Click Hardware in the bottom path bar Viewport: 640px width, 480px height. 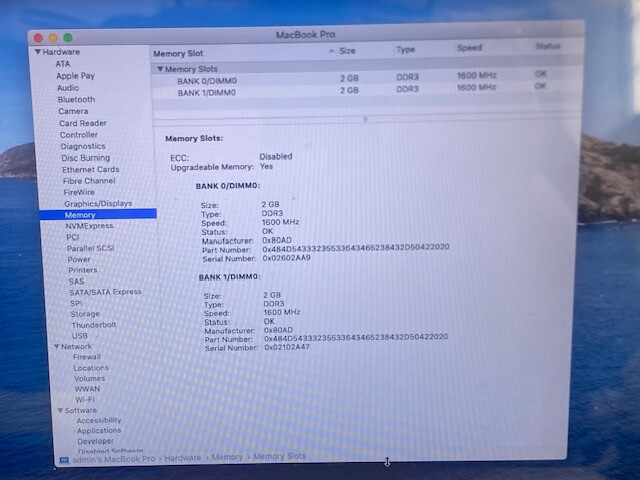tap(182, 458)
